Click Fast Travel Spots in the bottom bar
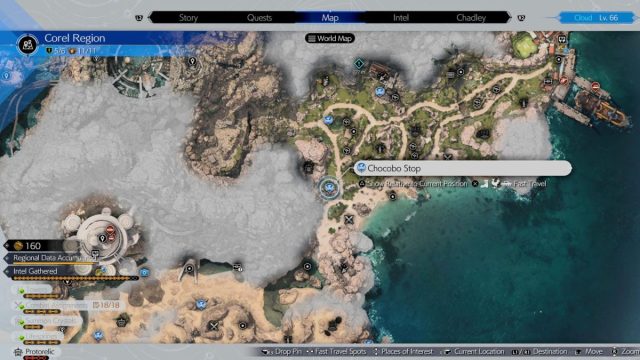 coord(336,351)
